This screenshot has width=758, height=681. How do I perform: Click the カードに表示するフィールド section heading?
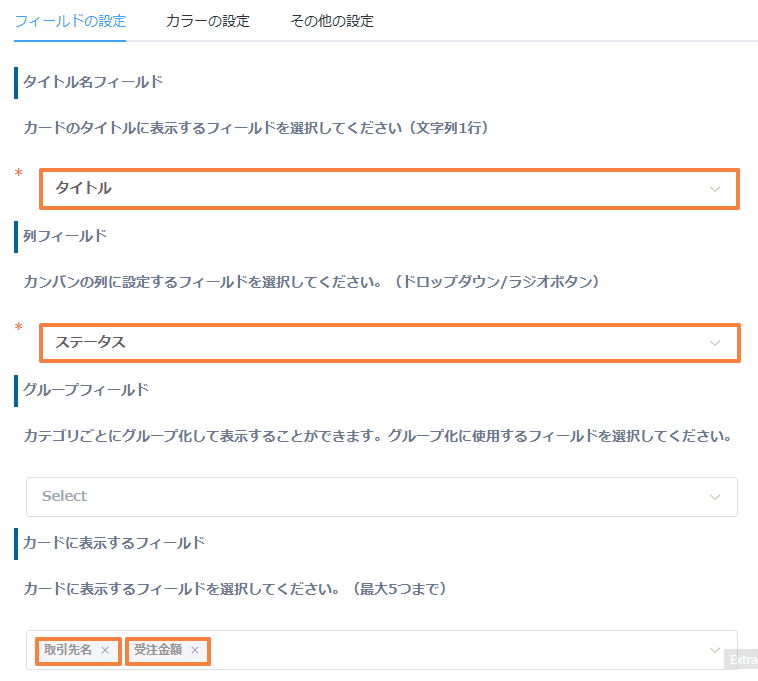(114, 543)
